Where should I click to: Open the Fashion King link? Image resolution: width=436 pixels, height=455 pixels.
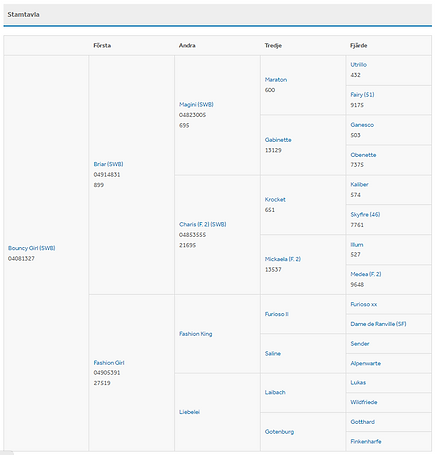click(196, 334)
